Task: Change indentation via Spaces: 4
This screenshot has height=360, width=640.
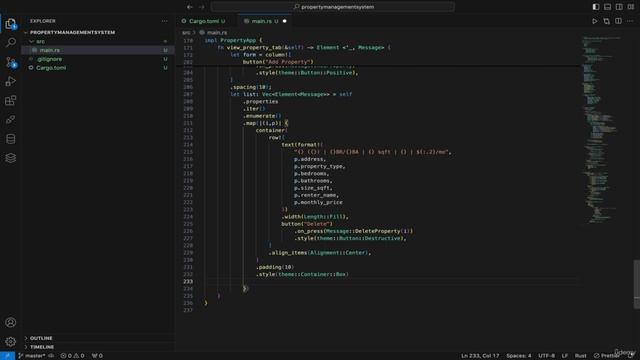Action: pos(519,356)
